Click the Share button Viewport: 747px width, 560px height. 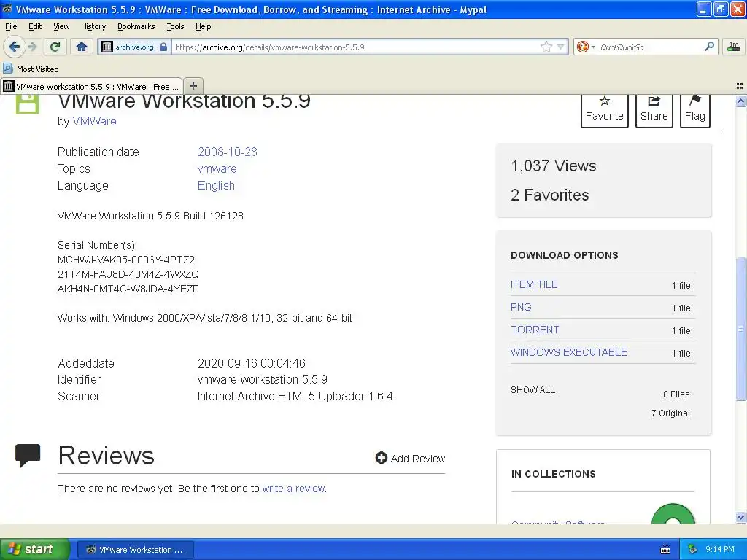tap(654, 109)
